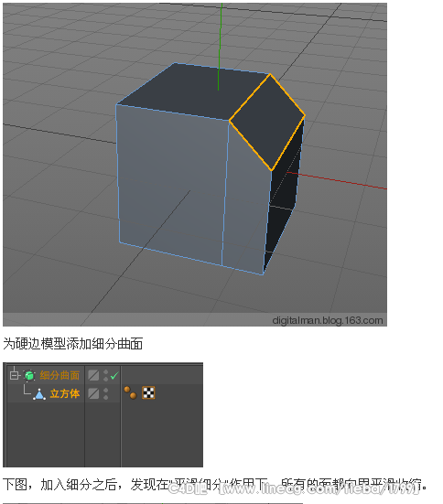Collapse the 细分曲面 tree node

14,375
